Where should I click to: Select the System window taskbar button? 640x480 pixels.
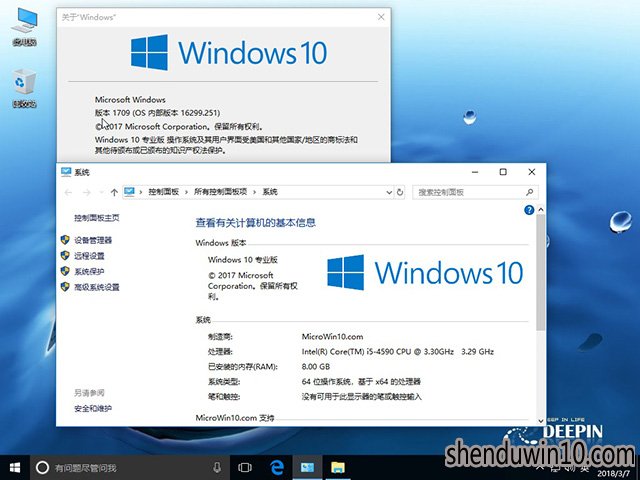click(307, 468)
